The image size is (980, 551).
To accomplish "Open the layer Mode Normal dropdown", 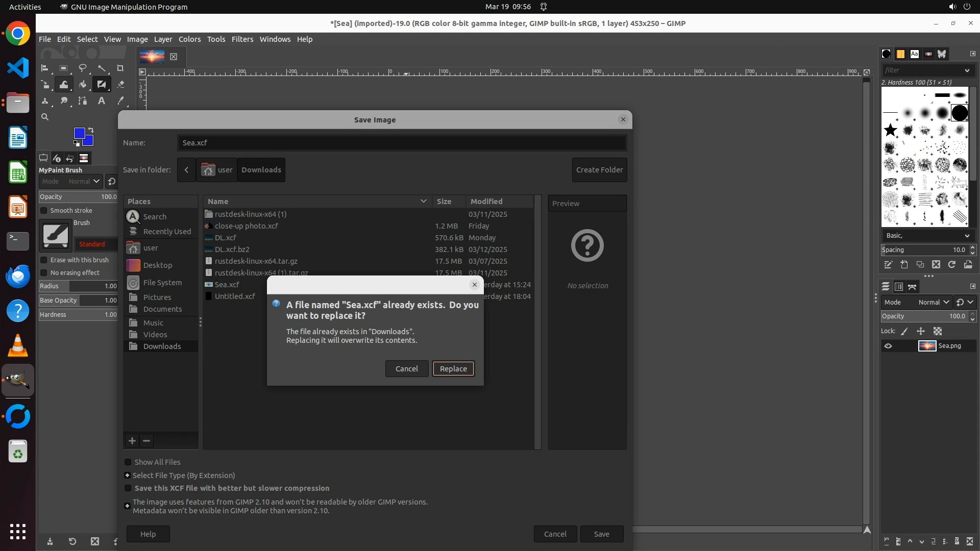I will 934,303.
